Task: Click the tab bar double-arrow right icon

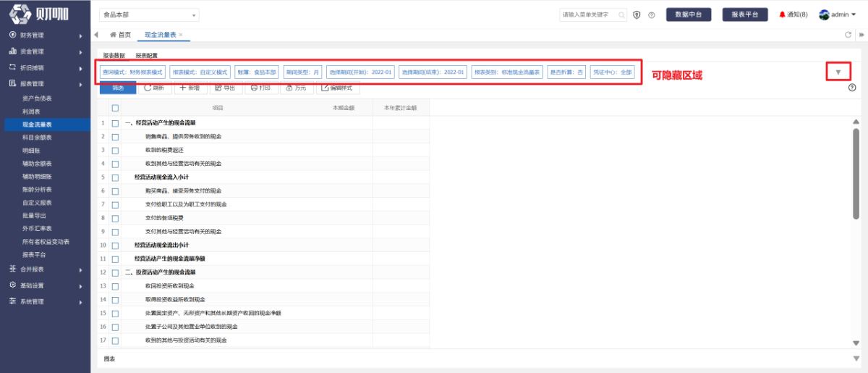Action: pos(861,35)
